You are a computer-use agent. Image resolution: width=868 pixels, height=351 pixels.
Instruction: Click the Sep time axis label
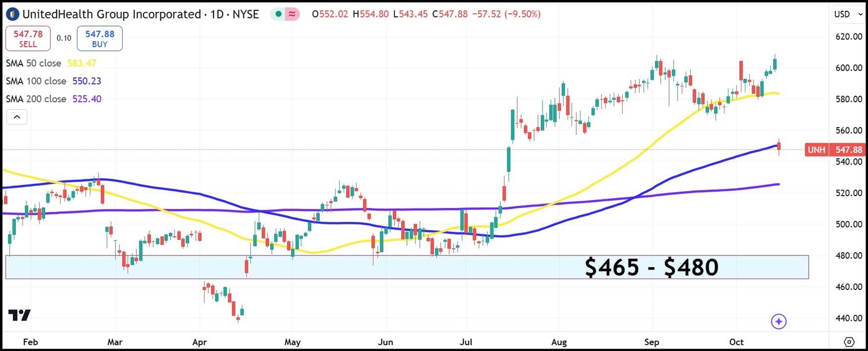(x=652, y=342)
